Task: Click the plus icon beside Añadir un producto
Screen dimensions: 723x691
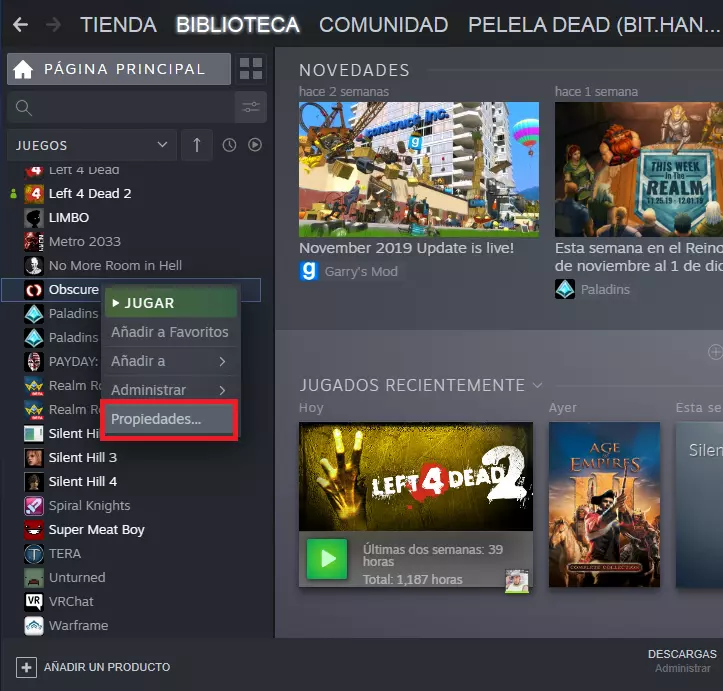Action: click(26, 667)
